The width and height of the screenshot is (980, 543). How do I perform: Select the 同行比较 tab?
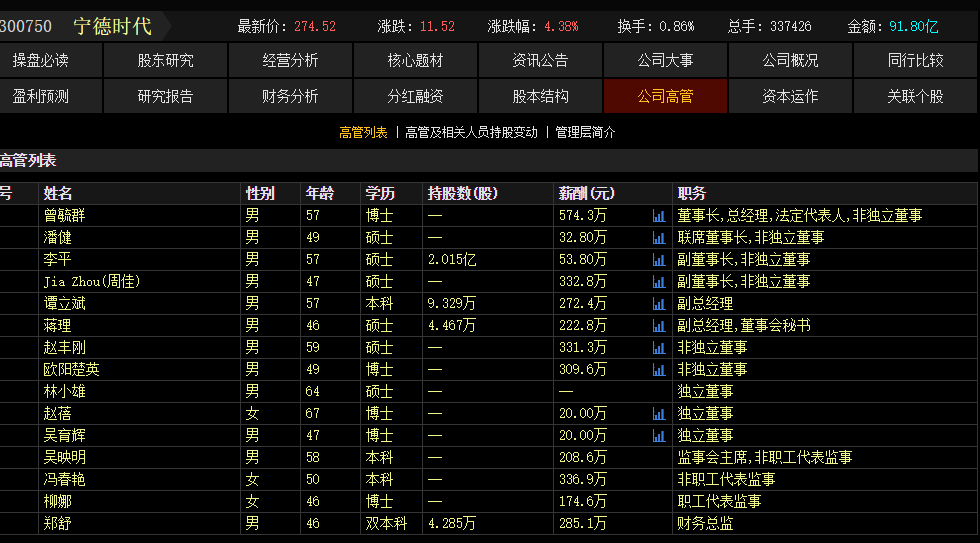pyautogui.click(x=916, y=60)
